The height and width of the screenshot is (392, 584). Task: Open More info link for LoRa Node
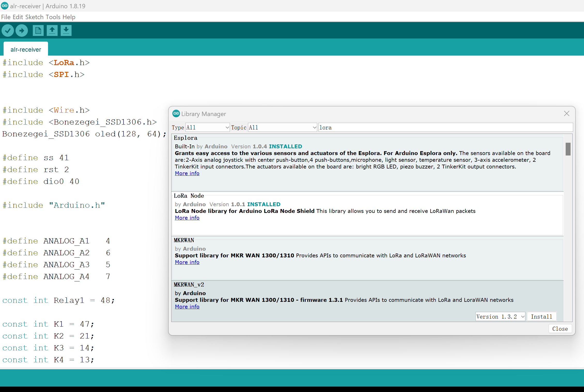[x=187, y=218]
